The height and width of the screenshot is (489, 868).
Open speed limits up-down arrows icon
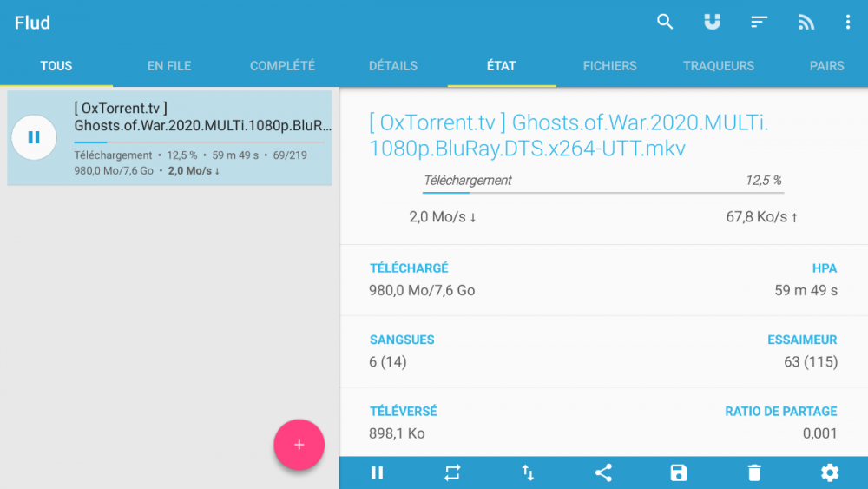(528, 472)
